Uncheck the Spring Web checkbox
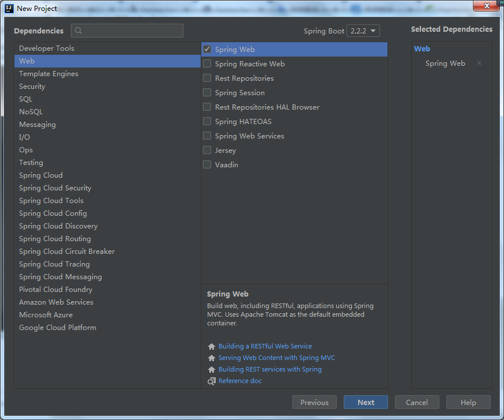Viewport: 504px width, 420px height. [207, 50]
